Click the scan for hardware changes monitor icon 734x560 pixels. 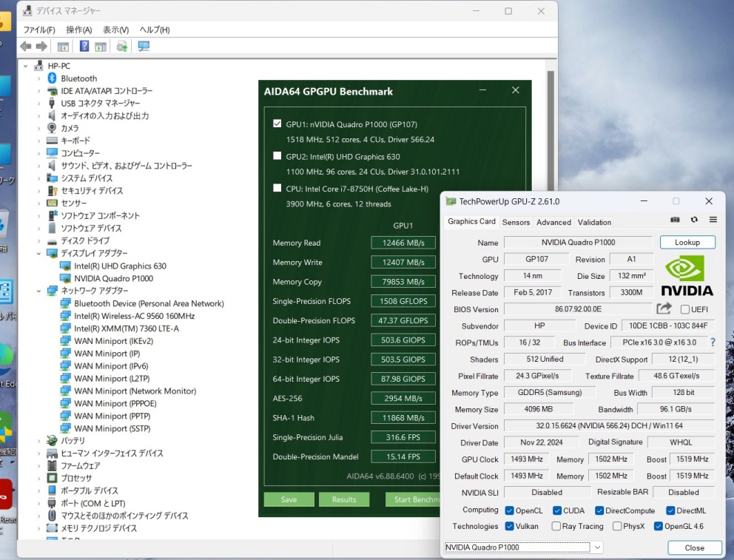click(144, 46)
